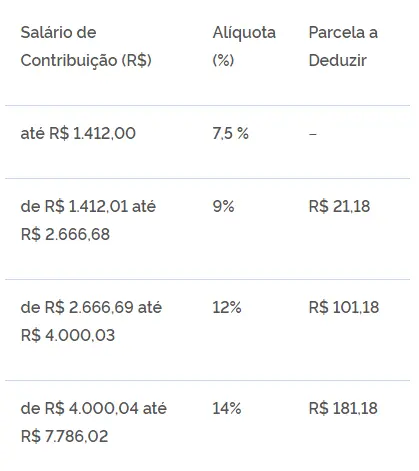Select the 'até R$ 1.412,00' cell

(x=78, y=133)
